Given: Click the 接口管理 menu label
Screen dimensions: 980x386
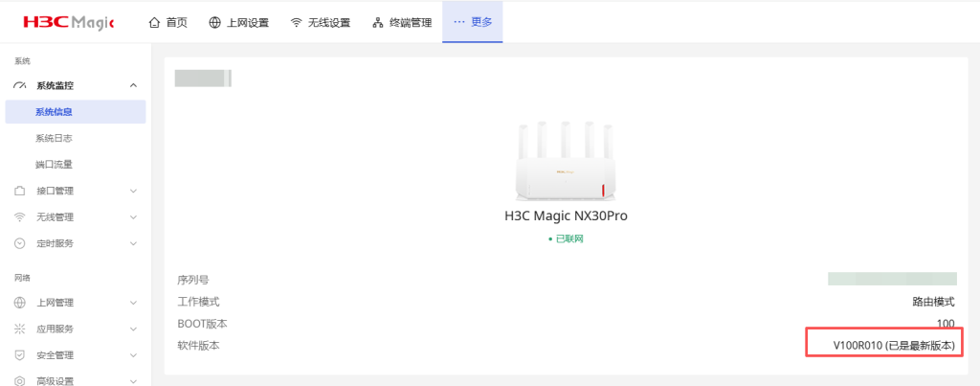Looking at the screenshot, I should click(55, 191).
